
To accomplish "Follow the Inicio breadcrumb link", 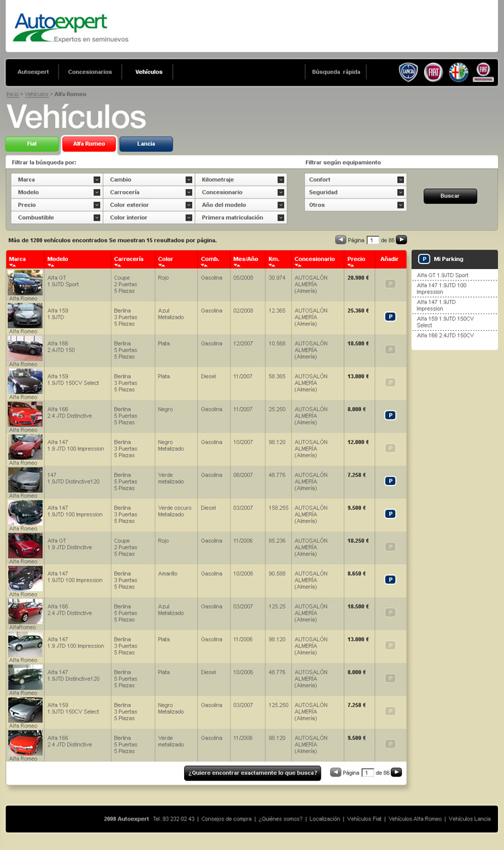I will point(12,94).
